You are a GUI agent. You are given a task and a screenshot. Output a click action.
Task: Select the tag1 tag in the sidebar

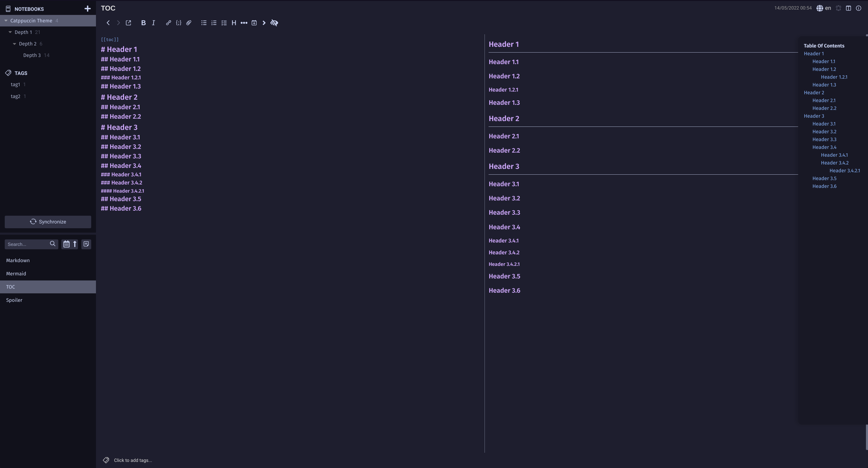pos(15,84)
